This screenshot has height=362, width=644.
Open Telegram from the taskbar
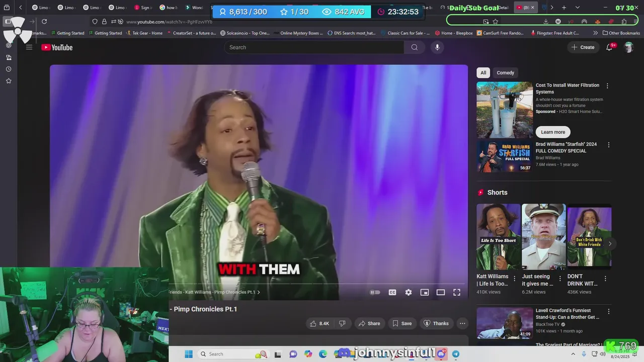pos(456,354)
